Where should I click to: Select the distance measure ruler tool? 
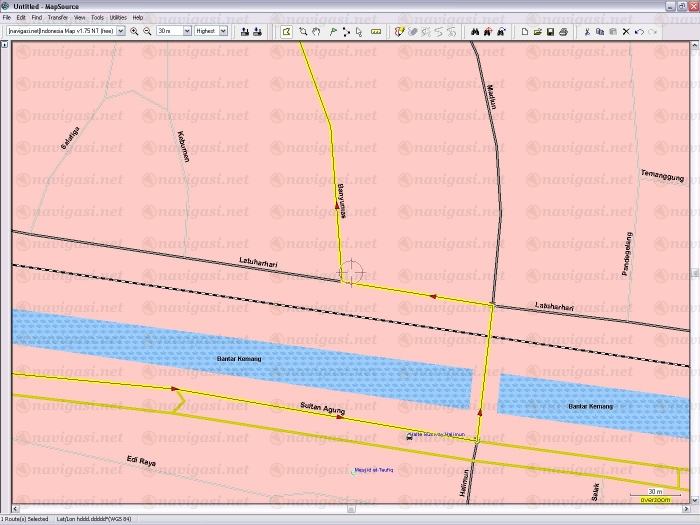tap(376, 31)
